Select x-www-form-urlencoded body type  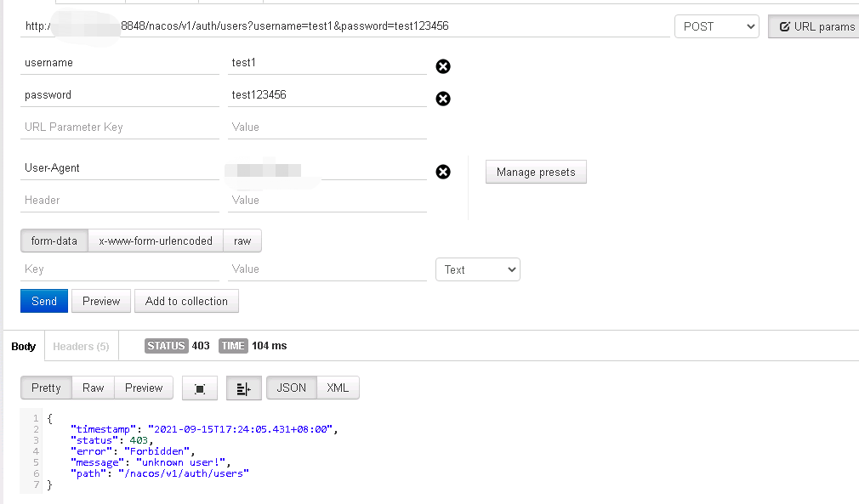click(156, 241)
